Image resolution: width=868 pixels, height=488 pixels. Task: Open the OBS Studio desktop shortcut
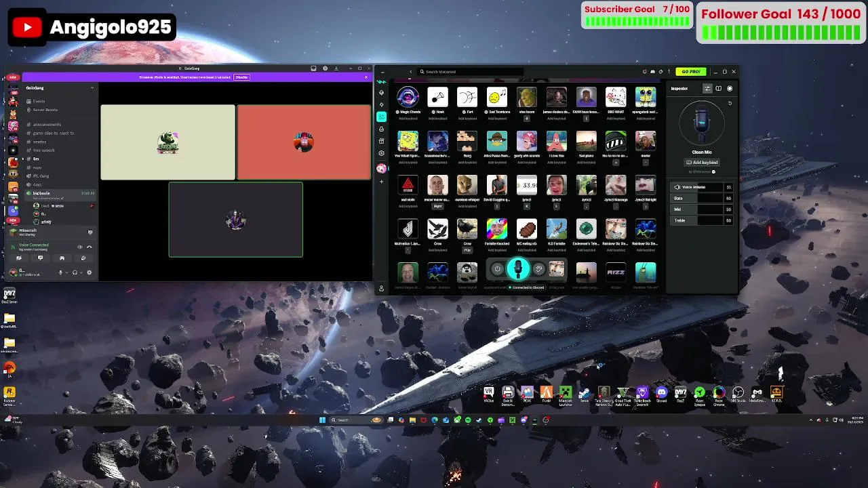pos(738,394)
